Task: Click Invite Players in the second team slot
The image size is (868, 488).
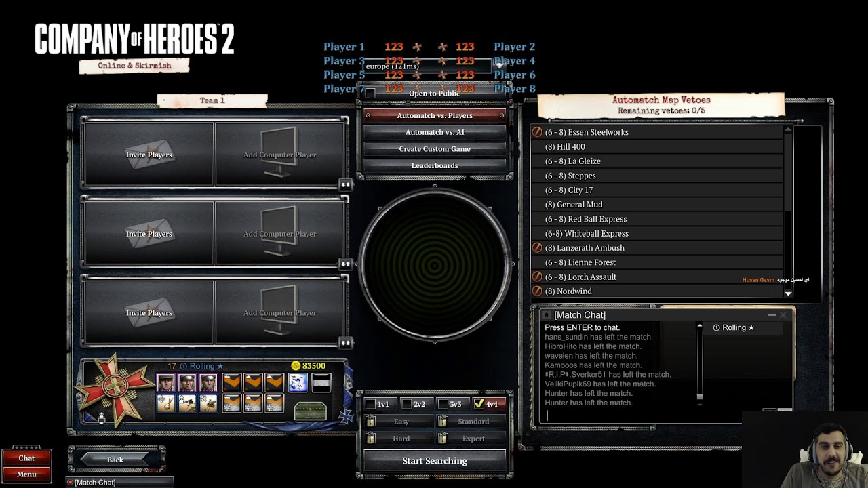Action: tap(149, 234)
